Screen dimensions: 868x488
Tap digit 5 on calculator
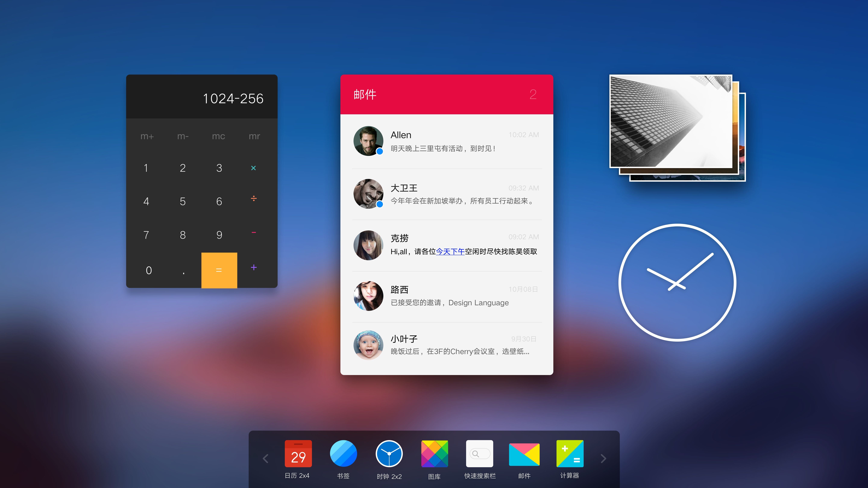tap(183, 201)
